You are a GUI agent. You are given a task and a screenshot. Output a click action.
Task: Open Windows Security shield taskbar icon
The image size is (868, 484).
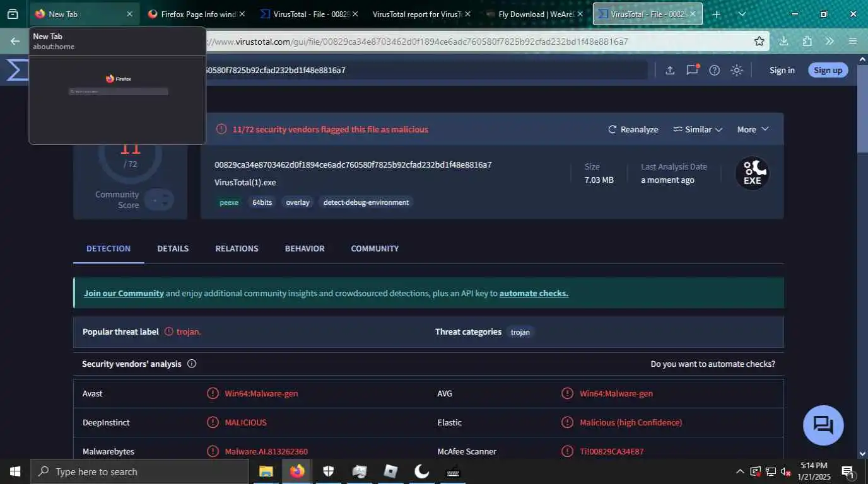[x=328, y=471]
